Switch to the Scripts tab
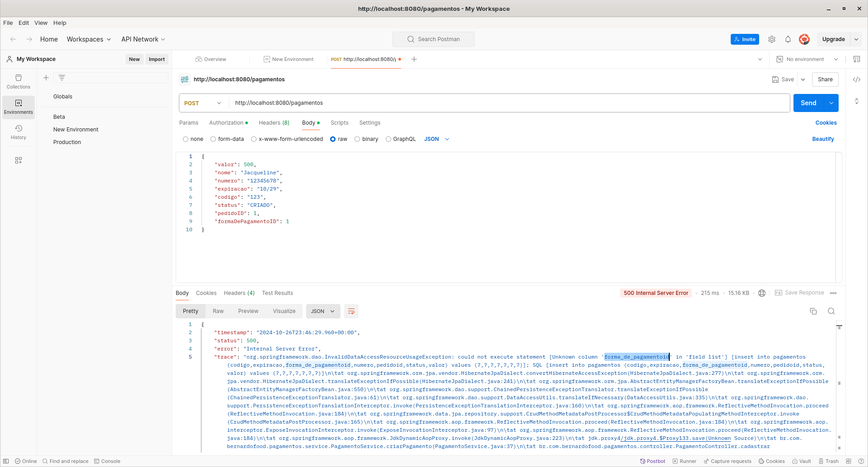 (x=340, y=123)
